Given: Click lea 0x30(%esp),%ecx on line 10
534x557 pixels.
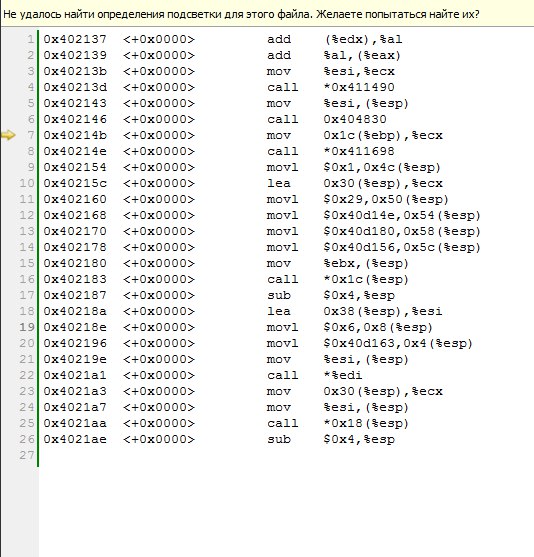Looking at the screenshot, I should (355, 183).
